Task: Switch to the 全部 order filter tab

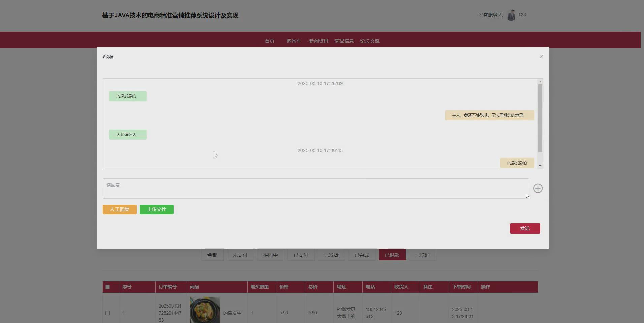Action: click(212, 255)
